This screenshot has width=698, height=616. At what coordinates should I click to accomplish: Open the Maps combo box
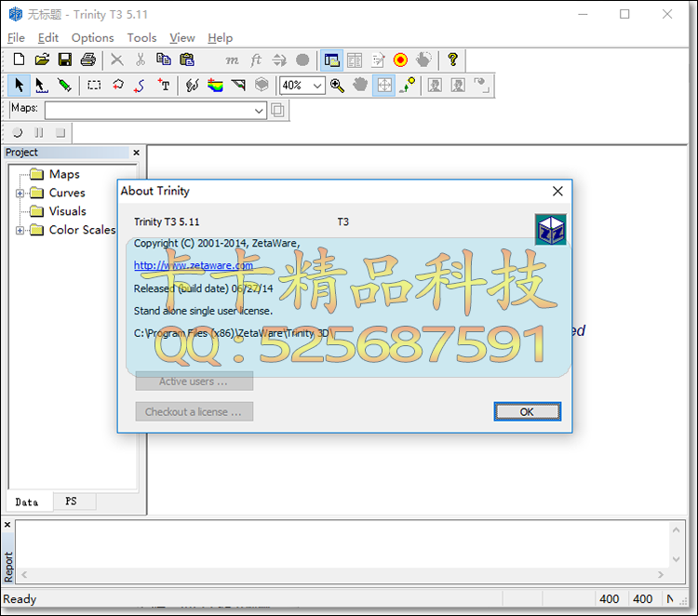tap(155, 111)
